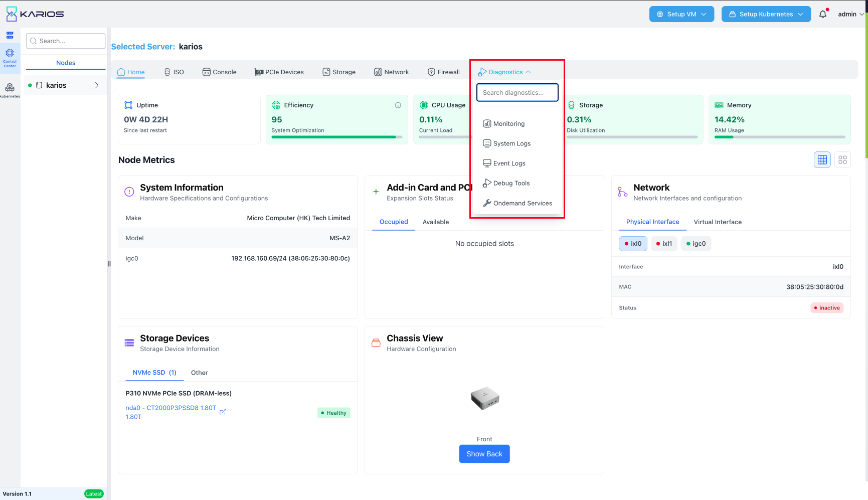The image size is (868, 500).
Task: Open the admin user menu
Action: pyautogui.click(x=851, y=14)
